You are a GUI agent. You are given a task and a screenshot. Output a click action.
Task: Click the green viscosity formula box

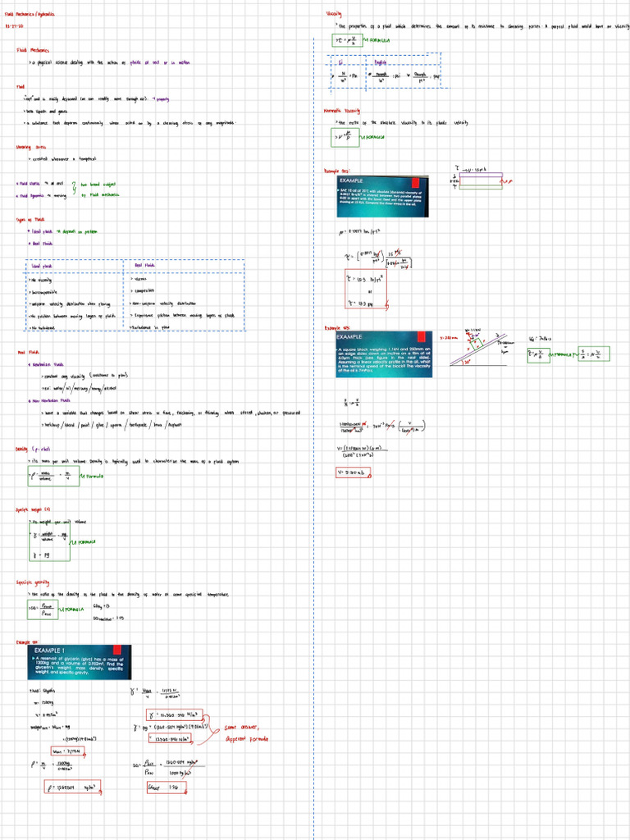coord(347,40)
